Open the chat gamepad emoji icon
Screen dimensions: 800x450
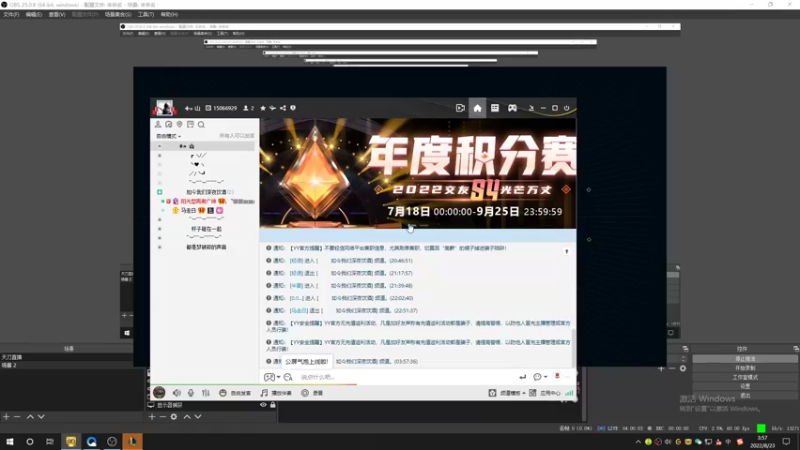(269, 377)
